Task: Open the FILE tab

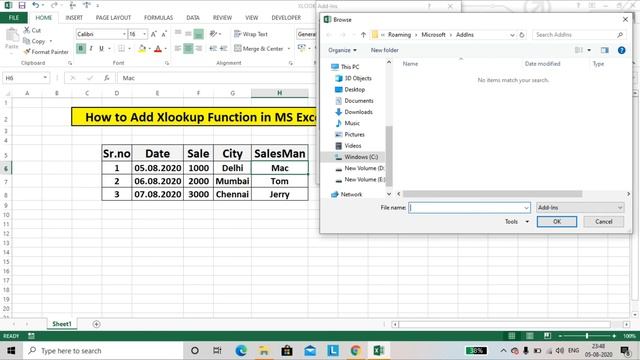Action: [x=14, y=18]
